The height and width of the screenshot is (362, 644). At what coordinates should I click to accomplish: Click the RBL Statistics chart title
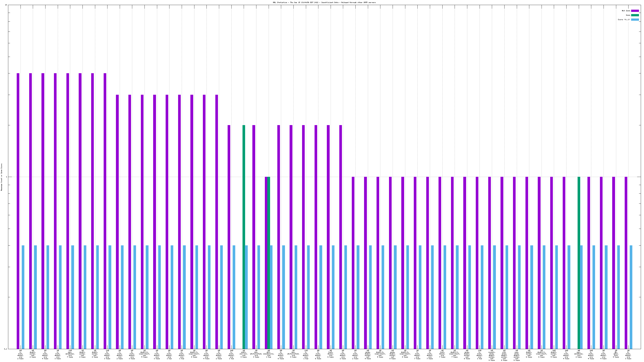324,2
